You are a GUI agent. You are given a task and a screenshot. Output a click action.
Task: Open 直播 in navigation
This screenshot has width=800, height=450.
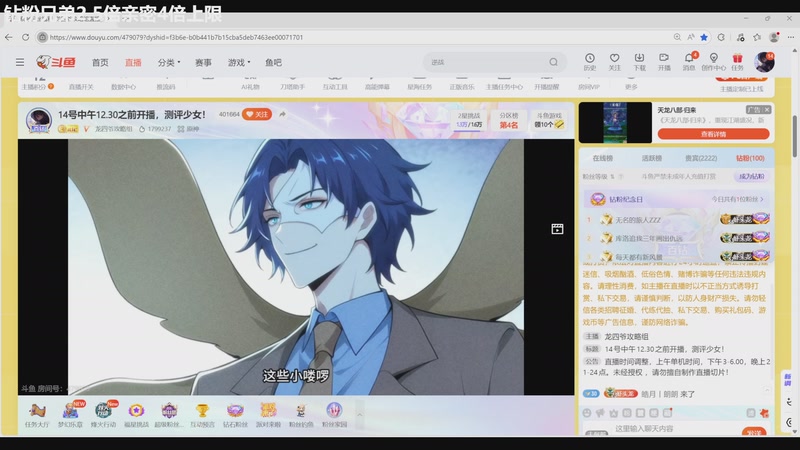pyautogui.click(x=133, y=62)
